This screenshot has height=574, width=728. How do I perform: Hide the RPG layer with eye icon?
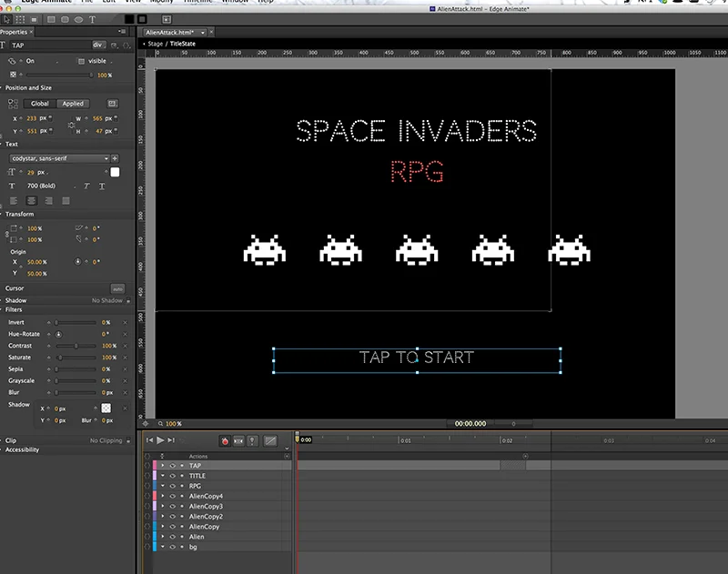(172, 486)
